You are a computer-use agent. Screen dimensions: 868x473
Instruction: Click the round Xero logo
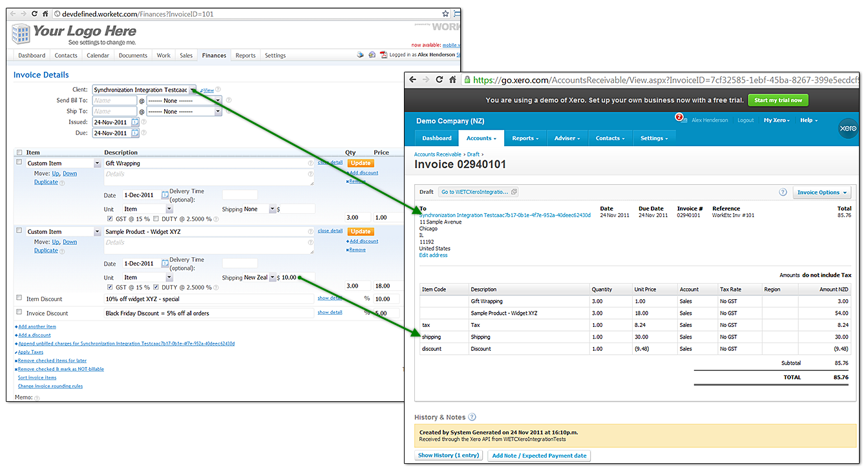click(847, 128)
